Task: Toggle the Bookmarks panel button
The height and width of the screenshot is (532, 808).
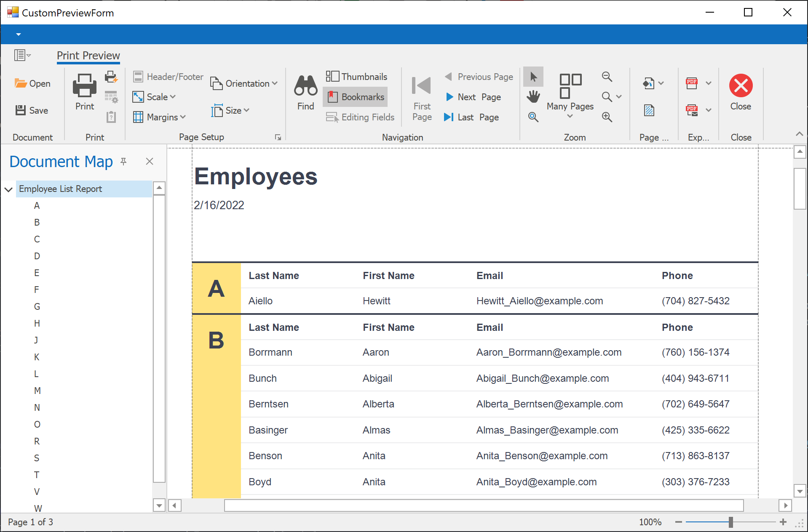Action: (x=356, y=97)
